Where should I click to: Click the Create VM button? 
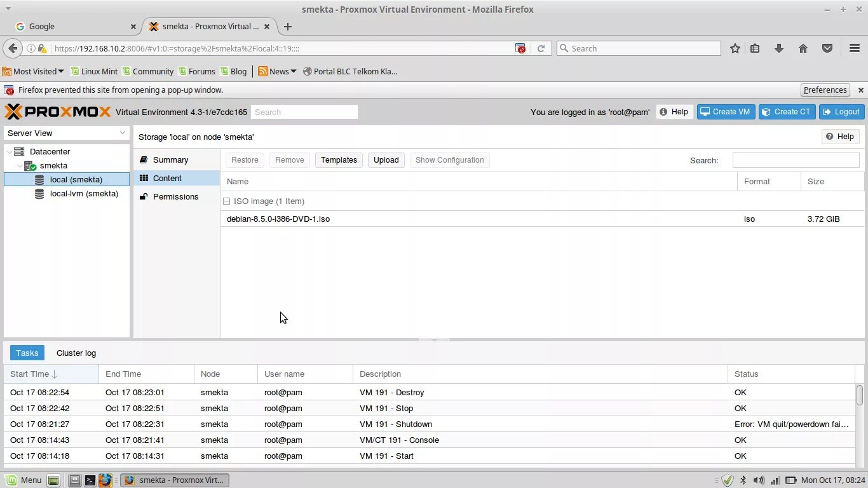[726, 112]
